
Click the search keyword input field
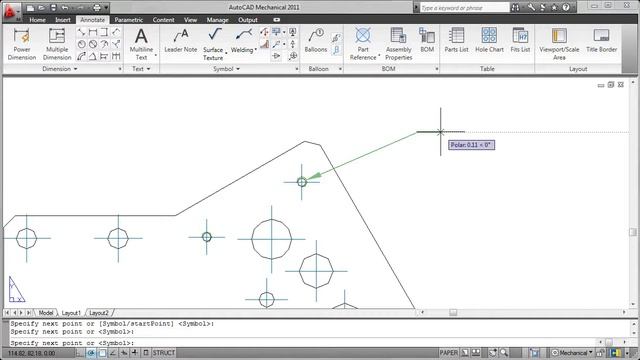pyautogui.click(x=464, y=8)
